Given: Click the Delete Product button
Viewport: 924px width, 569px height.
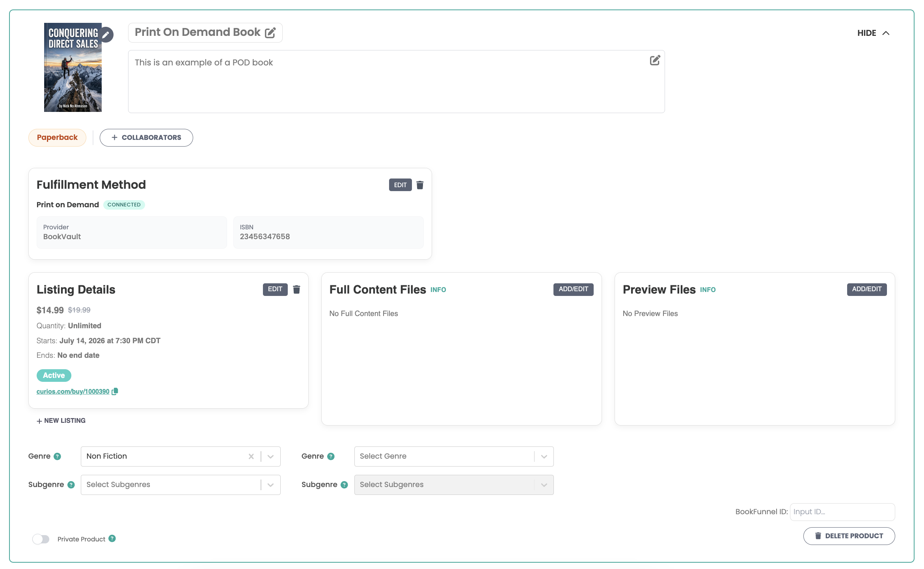Looking at the screenshot, I should click(849, 536).
